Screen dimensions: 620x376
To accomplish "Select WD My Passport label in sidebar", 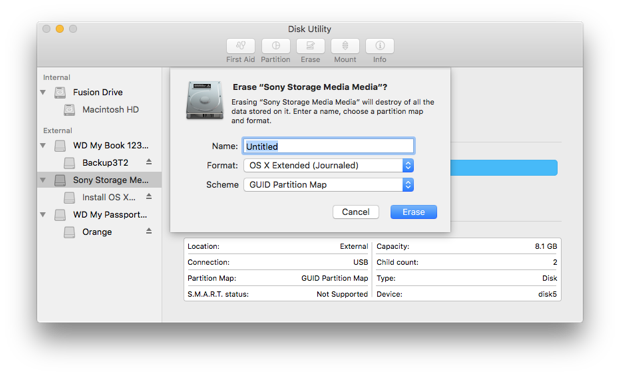I will (x=110, y=215).
